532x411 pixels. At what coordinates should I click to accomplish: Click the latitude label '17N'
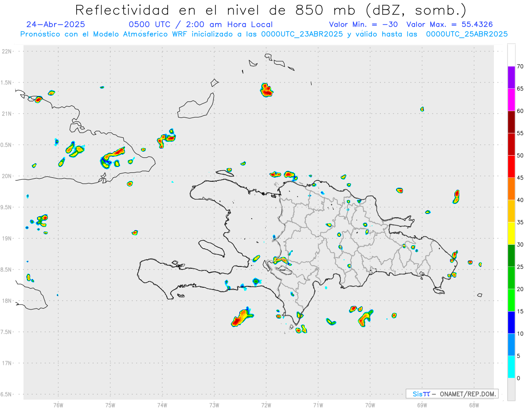(x=8, y=363)
